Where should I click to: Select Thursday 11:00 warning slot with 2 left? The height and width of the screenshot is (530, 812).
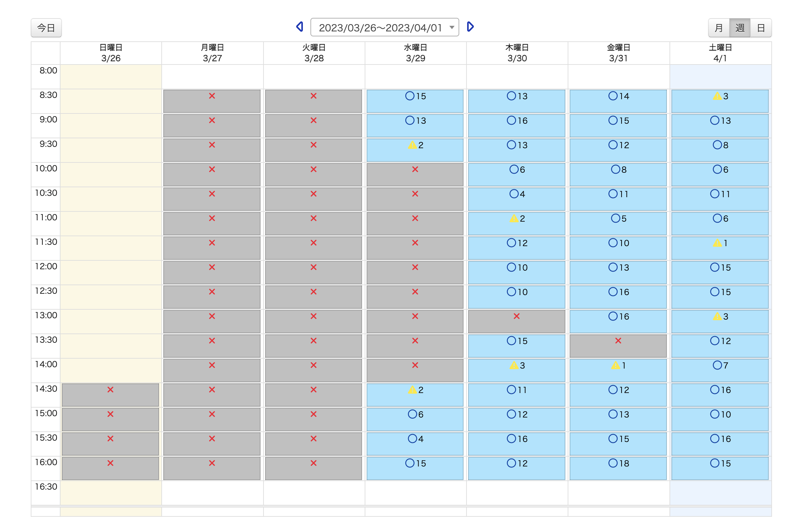(516, 223)
